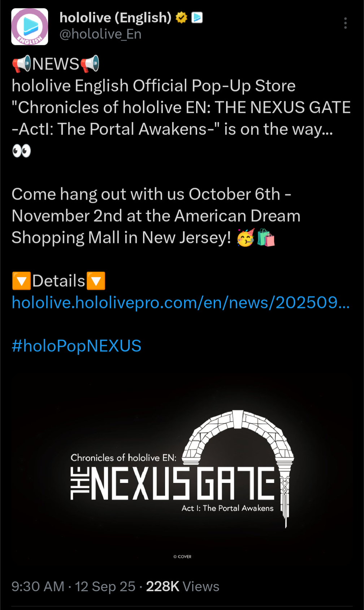Tap the gold verified badge
This screenshot has height=610, width=364.
pyautogui.click(x=181, y=17)
